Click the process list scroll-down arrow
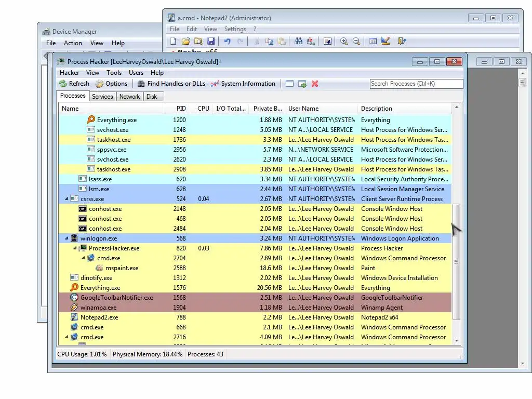 pyautogui.click(x=457, y=340)
